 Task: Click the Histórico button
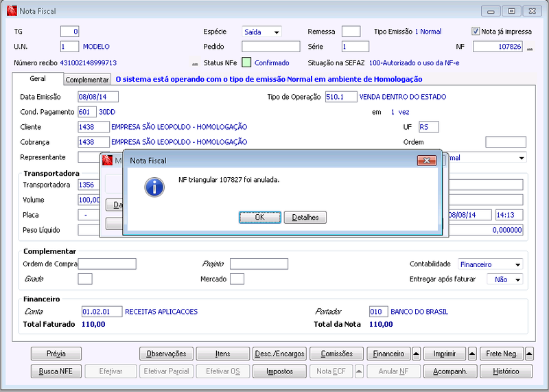[x=506, y=371]
